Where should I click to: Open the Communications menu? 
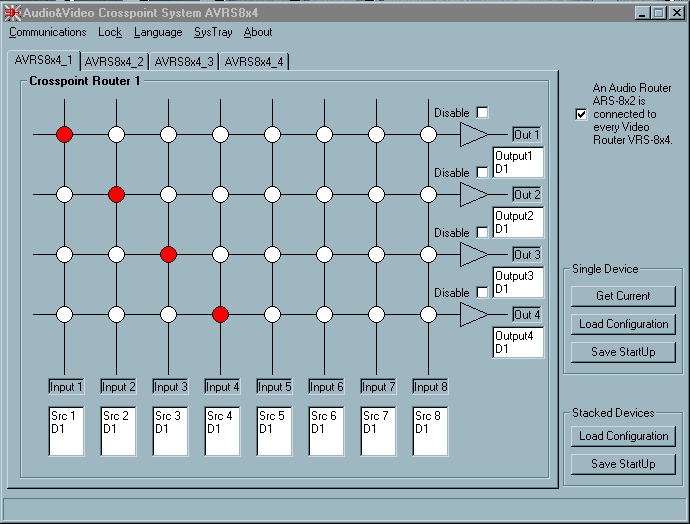[48, 32]
